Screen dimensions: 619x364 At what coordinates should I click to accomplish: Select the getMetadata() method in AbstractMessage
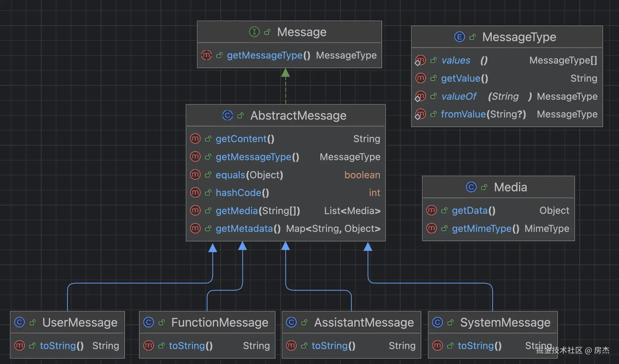(248, 229)
